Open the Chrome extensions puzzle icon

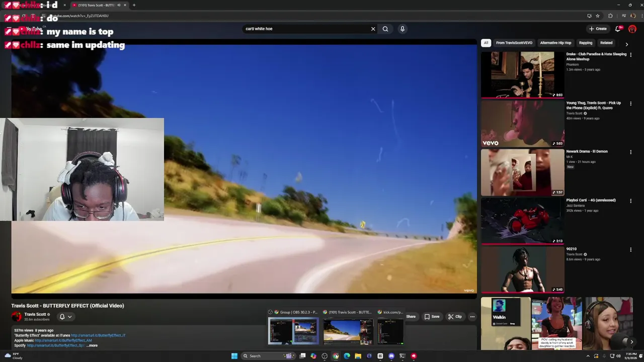pyautogui.click(x=610, y=16)
